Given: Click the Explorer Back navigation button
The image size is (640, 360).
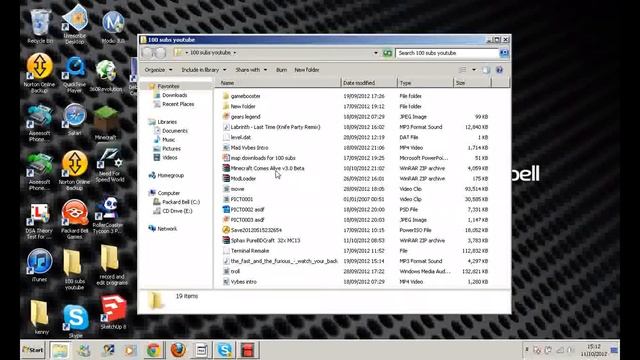Looking at the screenshot, I should pos(147,53).
